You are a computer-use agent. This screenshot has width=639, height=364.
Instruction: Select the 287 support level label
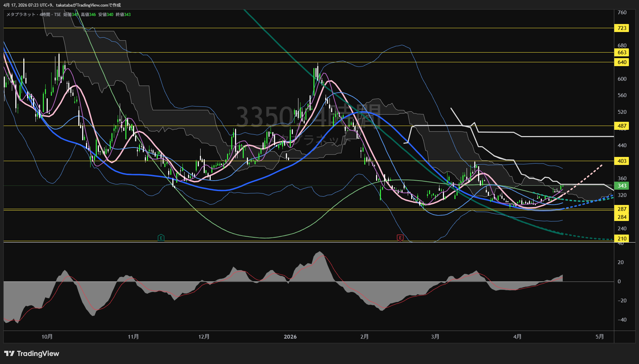[622, 209]
